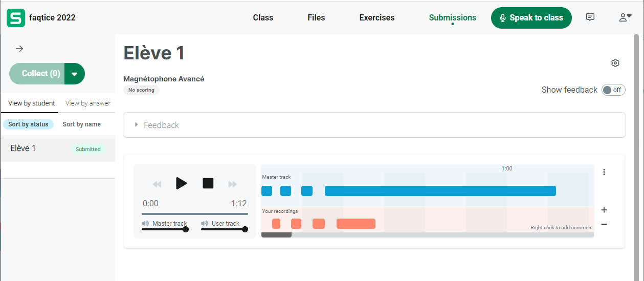Switch to the View by answer tab
Screen dimensions: 644x281
click(x=88, y=103)
